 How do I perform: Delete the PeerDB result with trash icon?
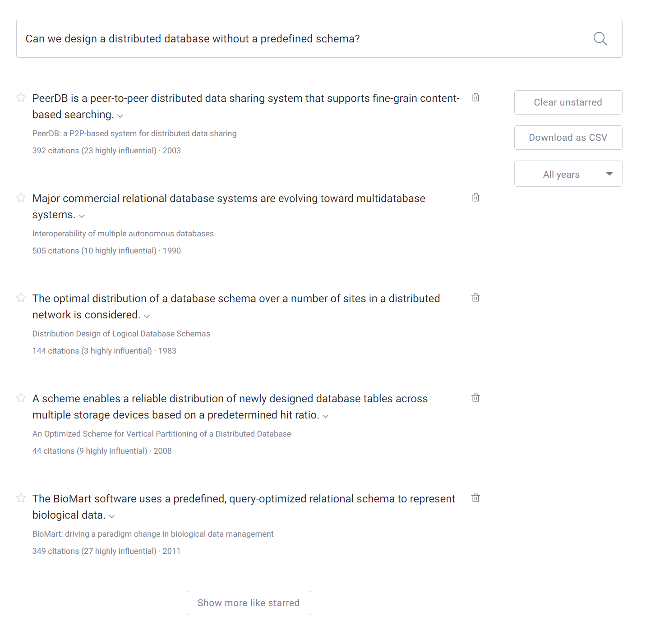475,97
